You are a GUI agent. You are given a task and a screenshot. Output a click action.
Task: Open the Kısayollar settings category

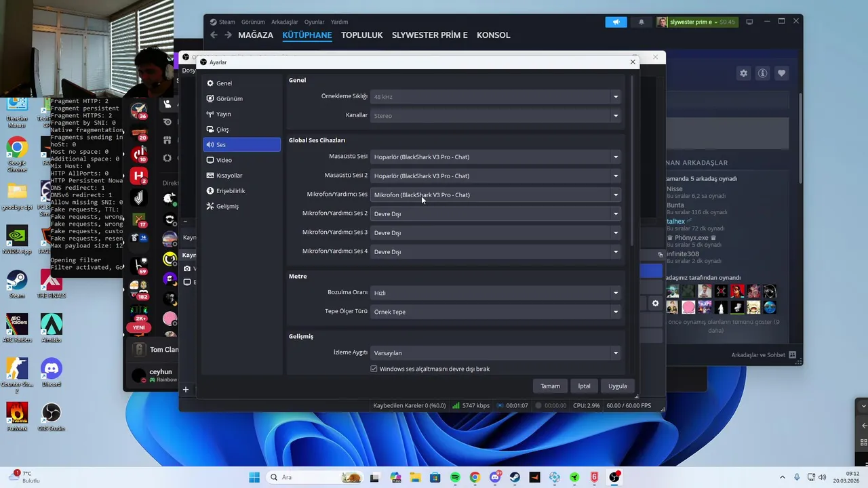click(x=241, y=176)
